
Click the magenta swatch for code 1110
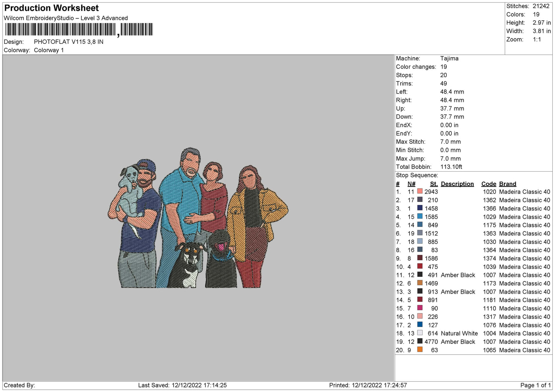(420, 308)
